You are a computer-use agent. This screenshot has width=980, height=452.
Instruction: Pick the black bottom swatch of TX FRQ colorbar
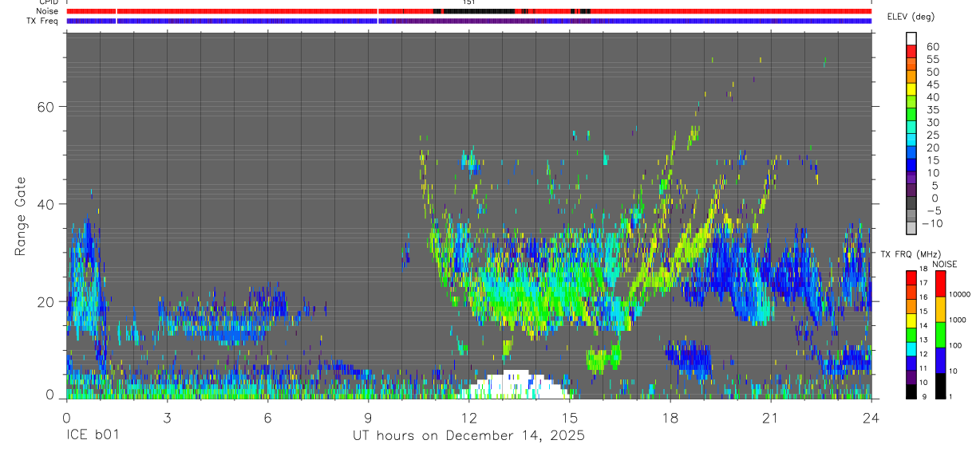click(911, 390)
